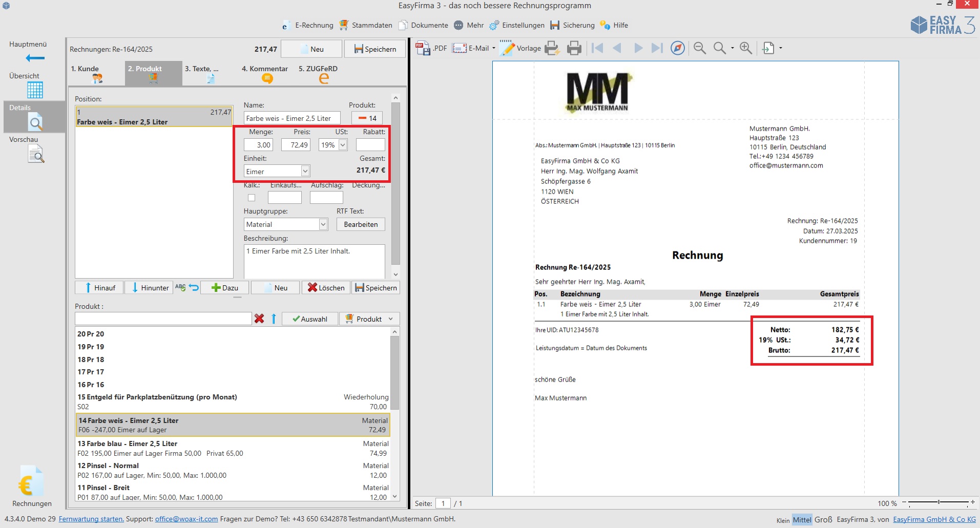
Task: Select product 13 Farbe blau
Action: coord(233,448)
